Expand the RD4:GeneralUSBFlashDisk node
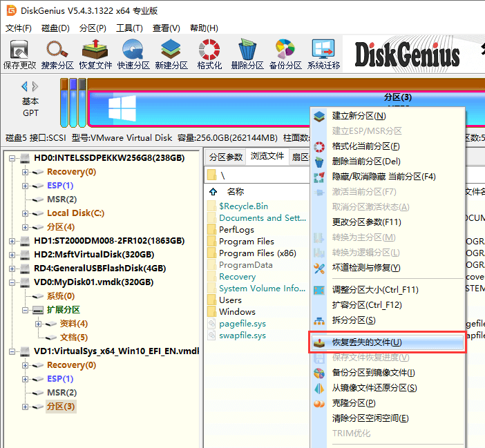485x448 pixels. click(12, 269)
